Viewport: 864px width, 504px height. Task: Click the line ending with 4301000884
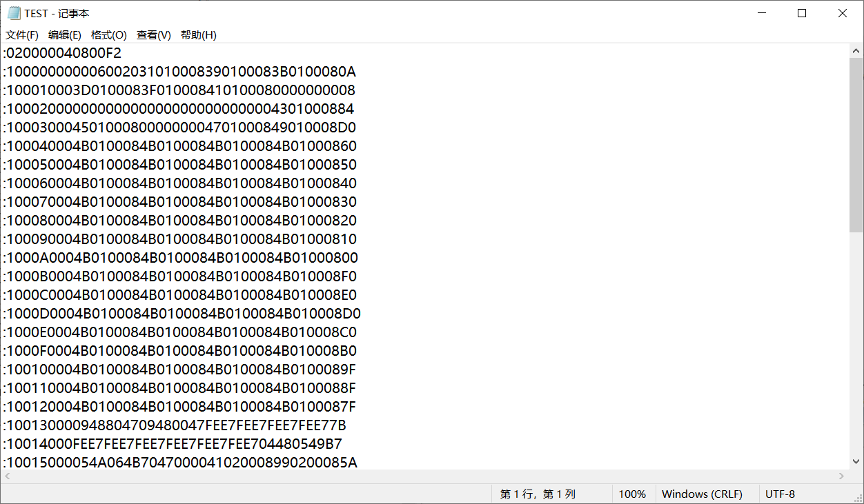[x=179, y=109]
